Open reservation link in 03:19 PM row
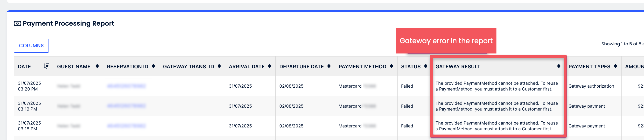644x140 pixels. pos(126,106)
